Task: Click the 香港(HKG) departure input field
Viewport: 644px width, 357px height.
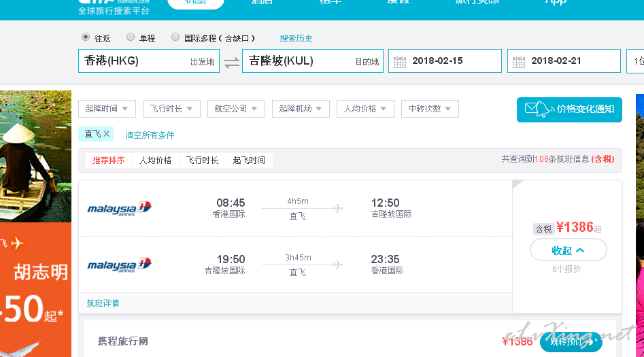Action: click(x=149, y=61)
